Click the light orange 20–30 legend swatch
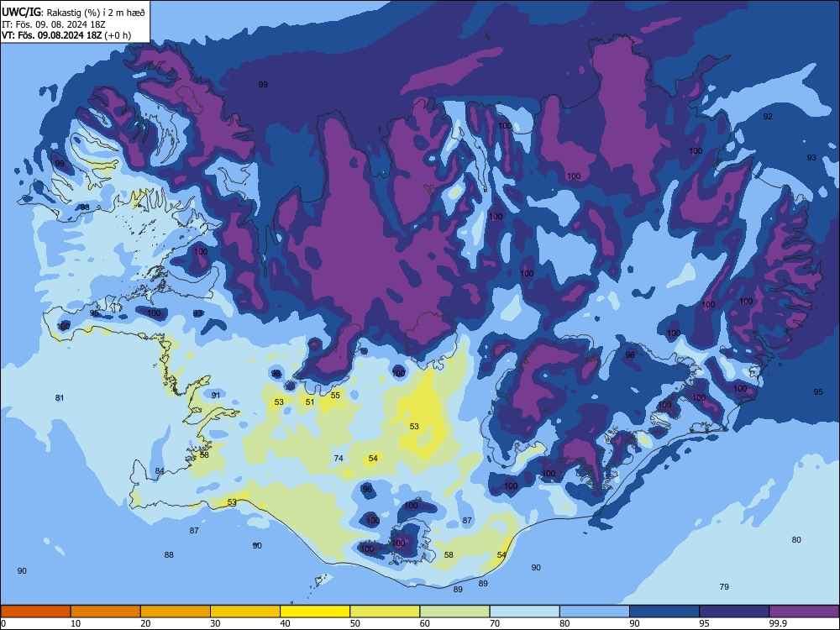The height and width of the screenshot is (630, 840). click(x=176, y=612)
